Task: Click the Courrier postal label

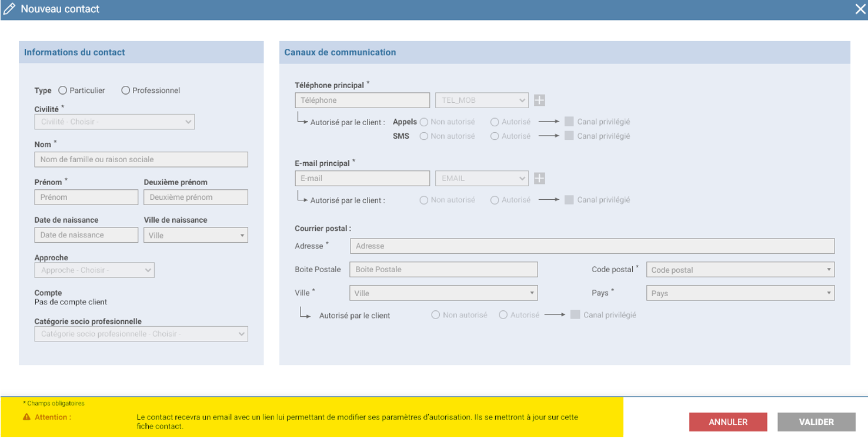Action: [323, 229]
